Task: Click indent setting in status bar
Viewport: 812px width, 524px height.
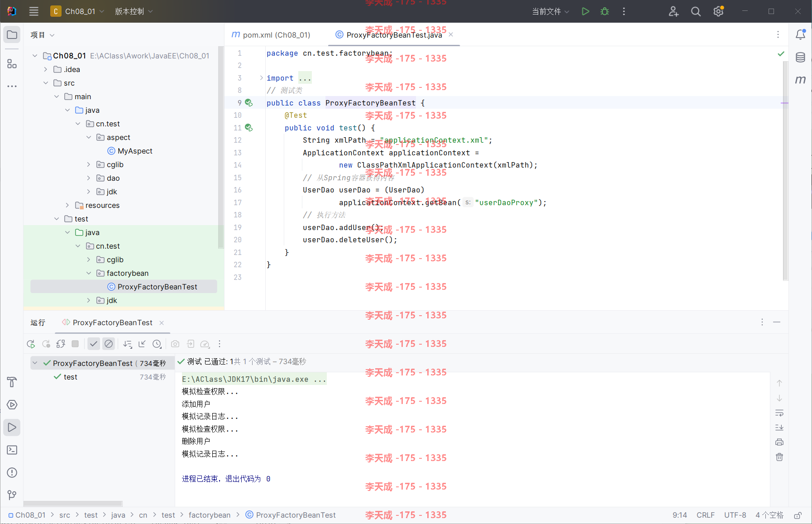Action: coord(769,515)
